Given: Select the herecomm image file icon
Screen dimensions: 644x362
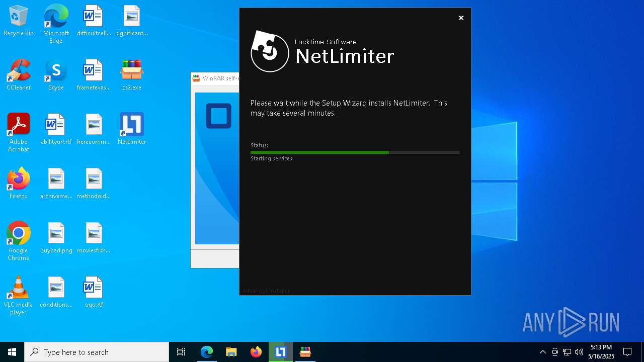Looking at the screenshot, I should 94,130.
